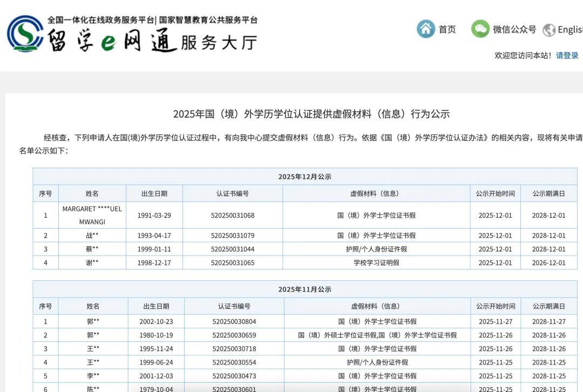Select the MARGARET ****UEL MWANGI name cell
Screen dimensions: 583x392
coord(92,215)
